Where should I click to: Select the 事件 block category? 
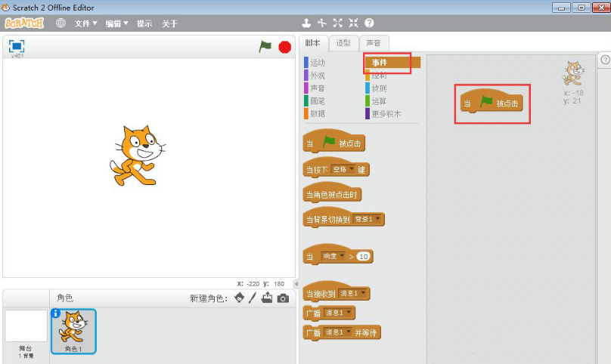tap(392, 62)
